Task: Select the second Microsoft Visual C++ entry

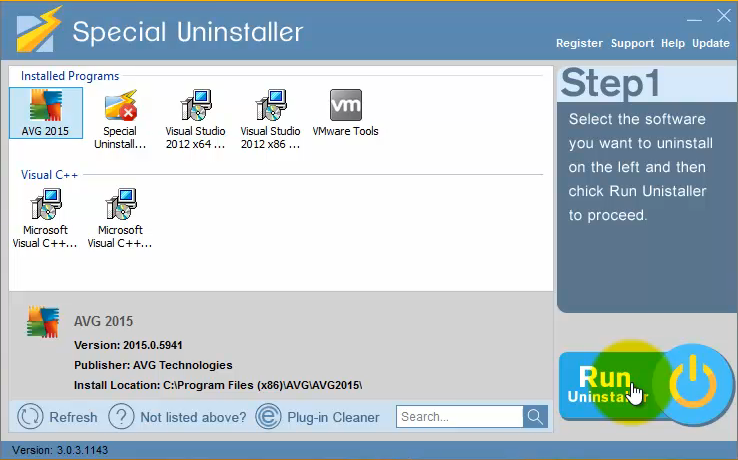Action: (120, 218)
